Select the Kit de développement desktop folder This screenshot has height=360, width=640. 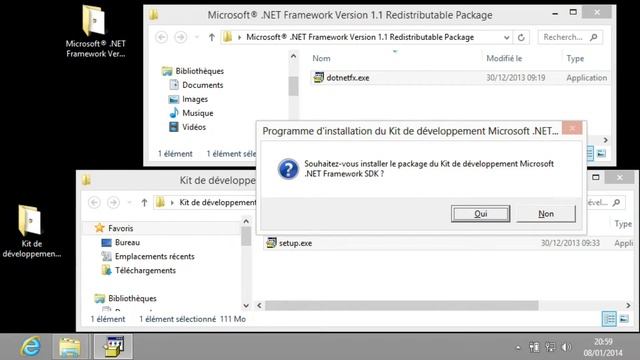tap(31, 231)
